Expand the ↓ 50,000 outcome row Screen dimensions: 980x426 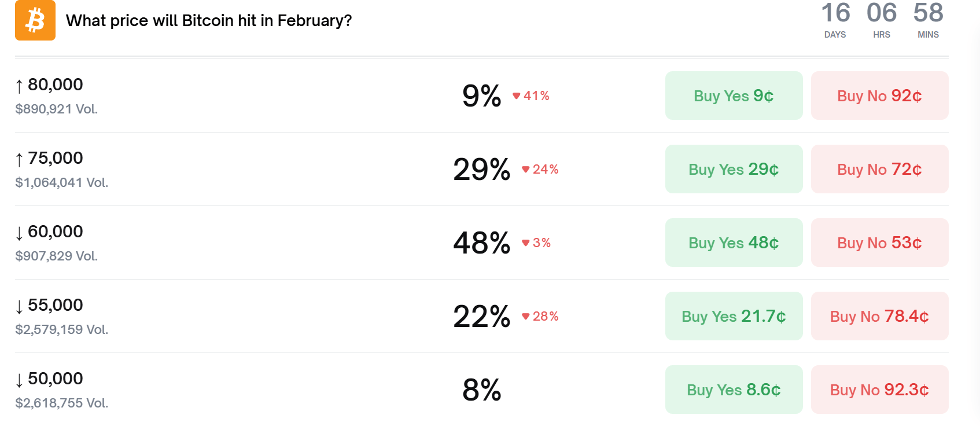coord(56,379)
